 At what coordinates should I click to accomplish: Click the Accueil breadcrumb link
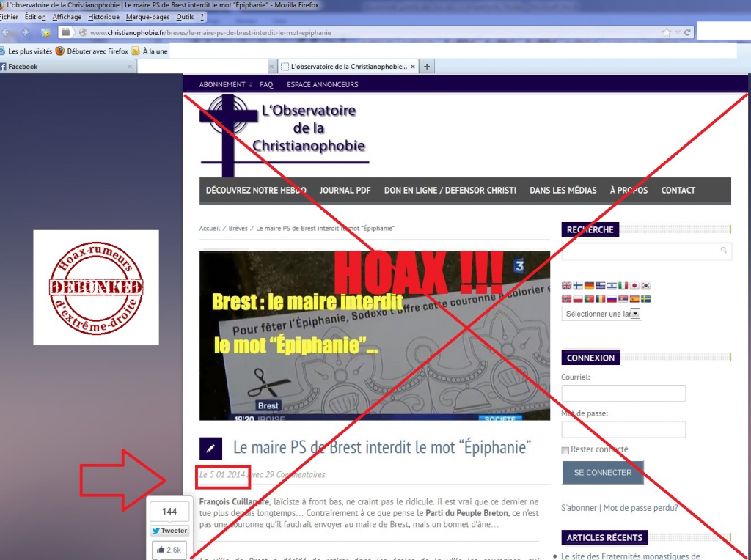[x=210, y=229]
